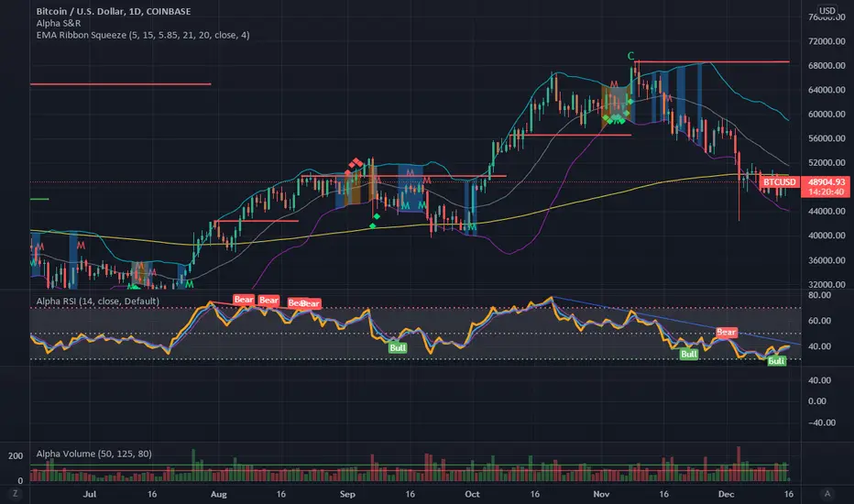Click the green C marker above November high
Viewport: 854px width, 504px height.
tap(630, 56)
